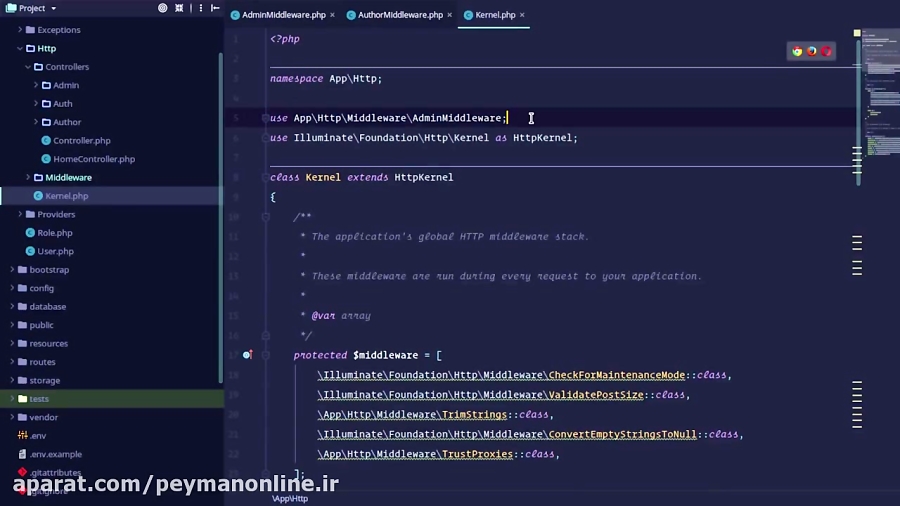
Task: Switch to AdminMiddleware.php tab
Action: pyautogui.click(x=284, y=15)
